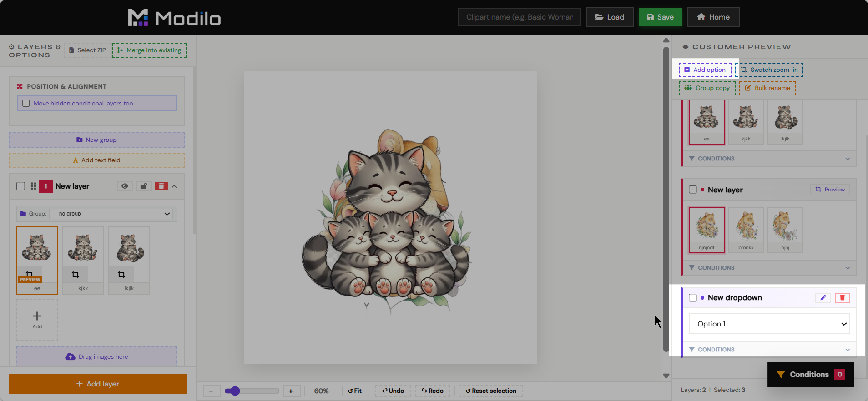The height and width of the screenshot is (401, 868).
Task: Click the green Save button
Action: (660, 17)
